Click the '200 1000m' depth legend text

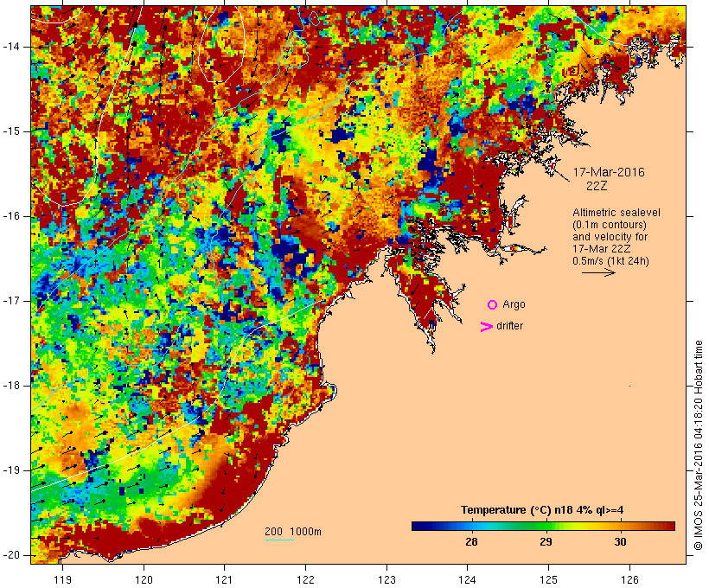(x=293, y=532)
